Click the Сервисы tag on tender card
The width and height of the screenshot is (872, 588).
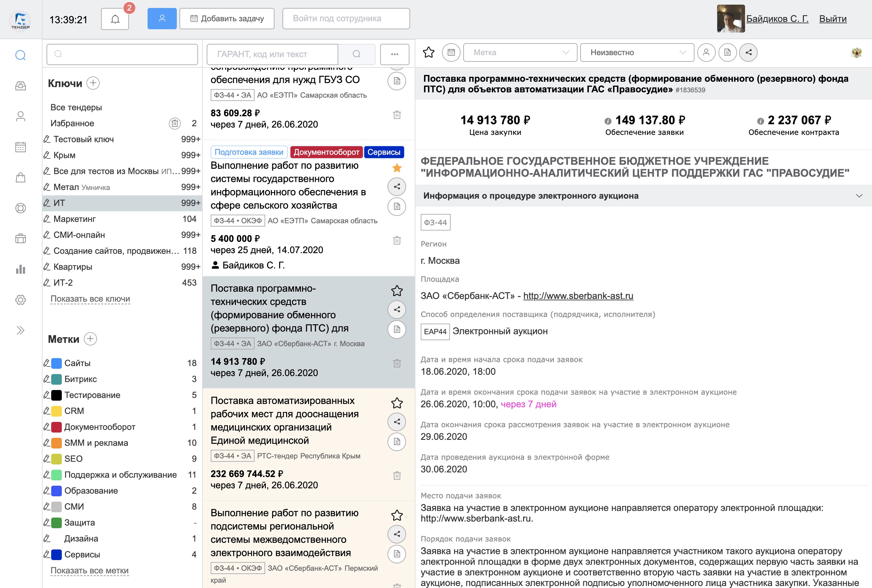(x=384, y=152)
